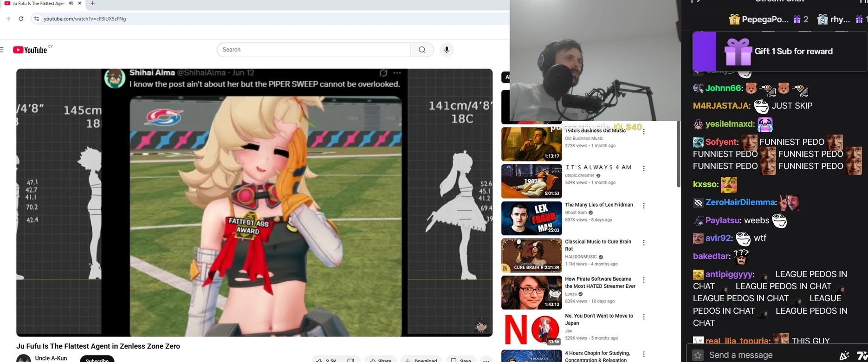Screen dimensions: 868x362
Task: Start voice search with the microphone icon
Action: (x=447, y=50)
